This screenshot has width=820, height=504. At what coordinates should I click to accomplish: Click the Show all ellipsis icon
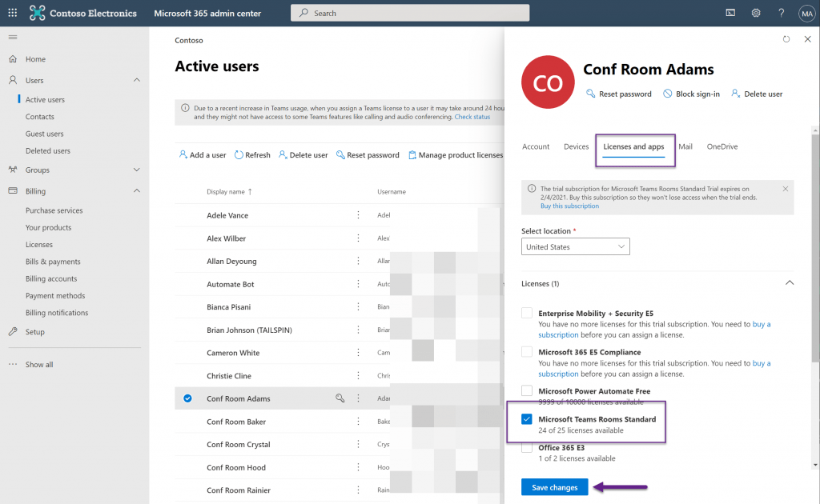(13, 365)
